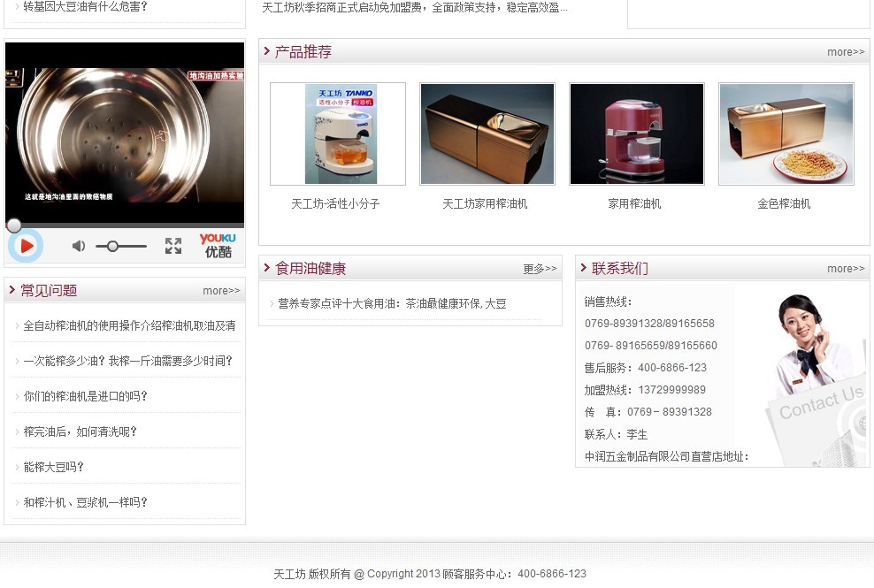Click the 传真 0769- 89391328 line
This screenshot has height=588, width=874.
pos(648,412)
